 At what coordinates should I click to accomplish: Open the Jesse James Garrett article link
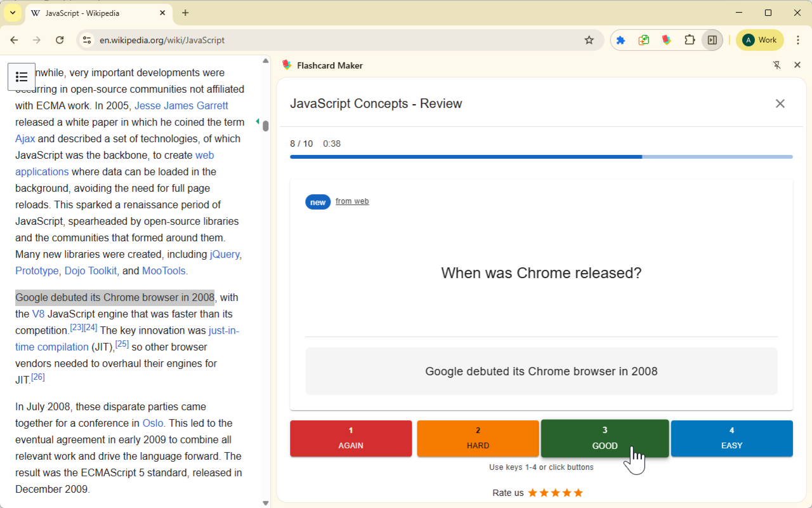[x=181, y=105]
